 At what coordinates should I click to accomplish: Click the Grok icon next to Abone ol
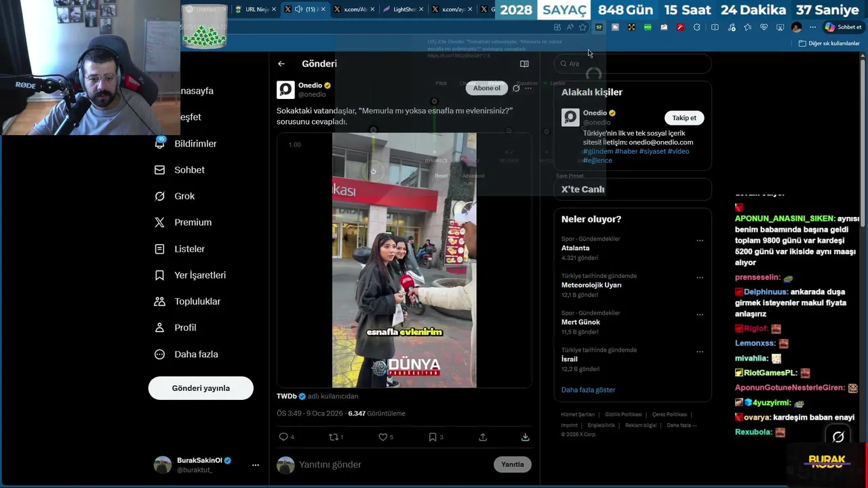pyautogui.click(x=516, y=88)
